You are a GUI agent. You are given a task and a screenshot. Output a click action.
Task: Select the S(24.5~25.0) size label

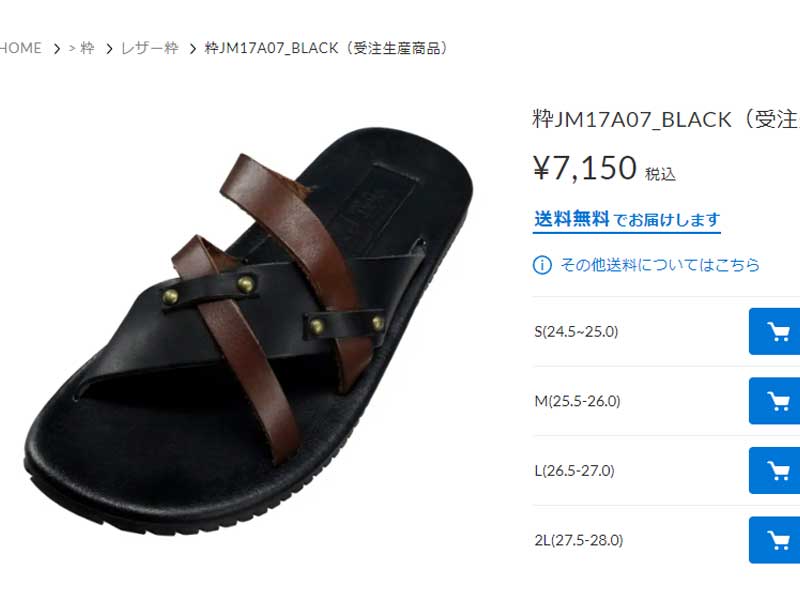pyautogui.click(x=576, y=332)
